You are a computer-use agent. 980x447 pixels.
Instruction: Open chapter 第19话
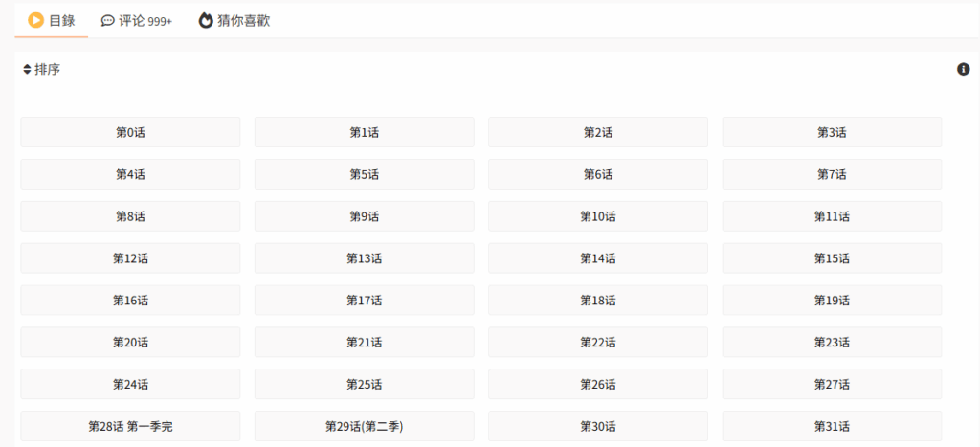832,301
